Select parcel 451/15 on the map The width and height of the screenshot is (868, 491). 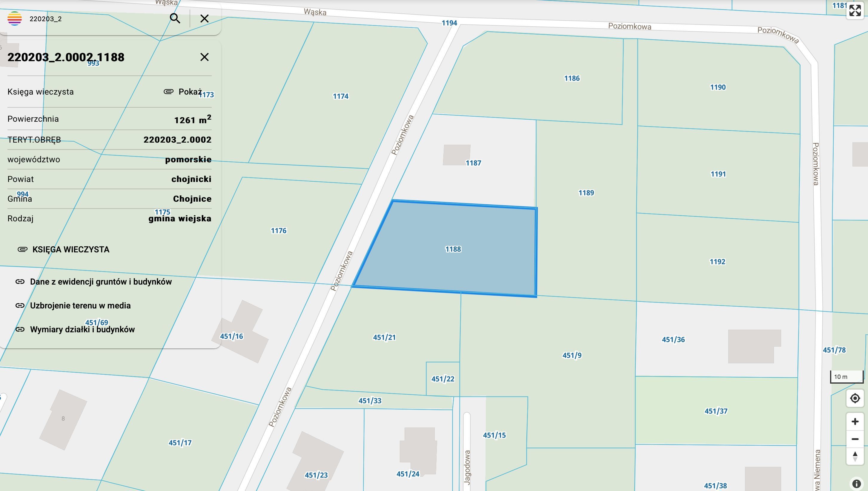494,435
